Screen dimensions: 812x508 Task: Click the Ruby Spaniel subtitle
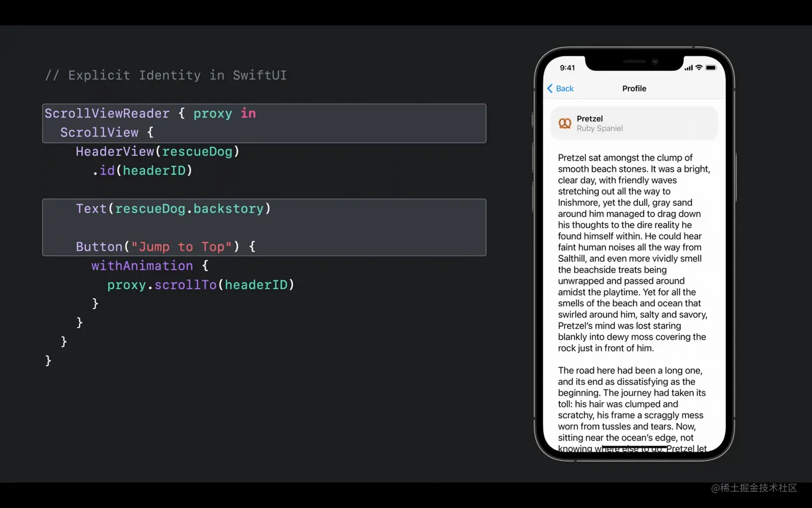[x=600, y=128]
